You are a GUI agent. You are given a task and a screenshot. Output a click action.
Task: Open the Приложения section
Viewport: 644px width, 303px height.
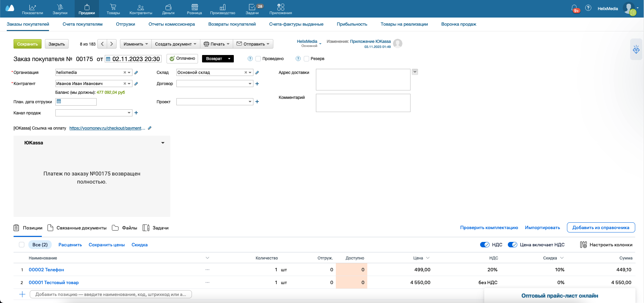pyautogui.click(x=281, y=9)
